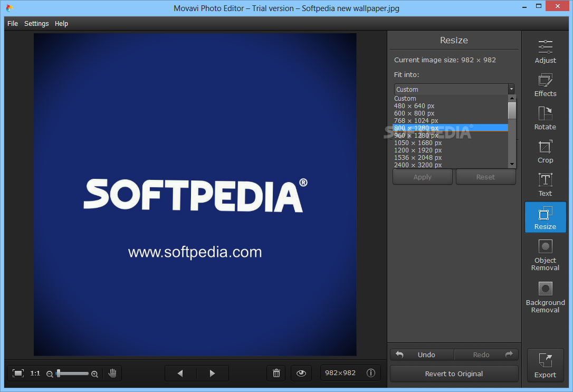The image size is (573, 392).
Task: Click the fit-to-screen icon
Action: tap(18, 373)
